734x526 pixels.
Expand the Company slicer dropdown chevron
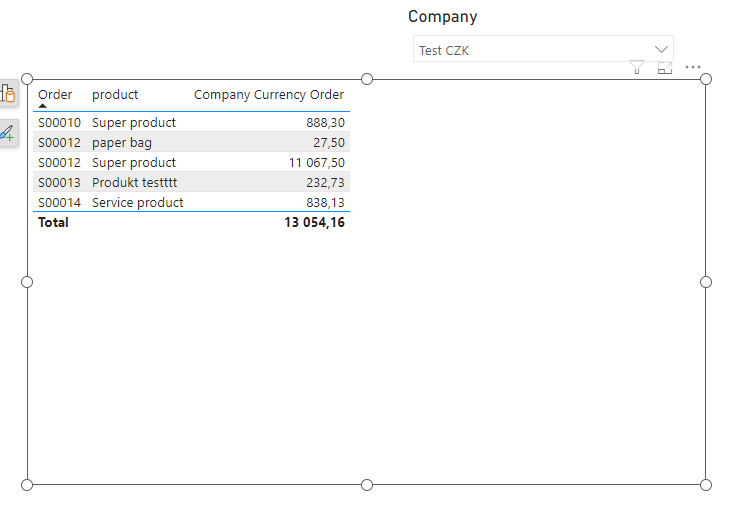click(661, 49)
